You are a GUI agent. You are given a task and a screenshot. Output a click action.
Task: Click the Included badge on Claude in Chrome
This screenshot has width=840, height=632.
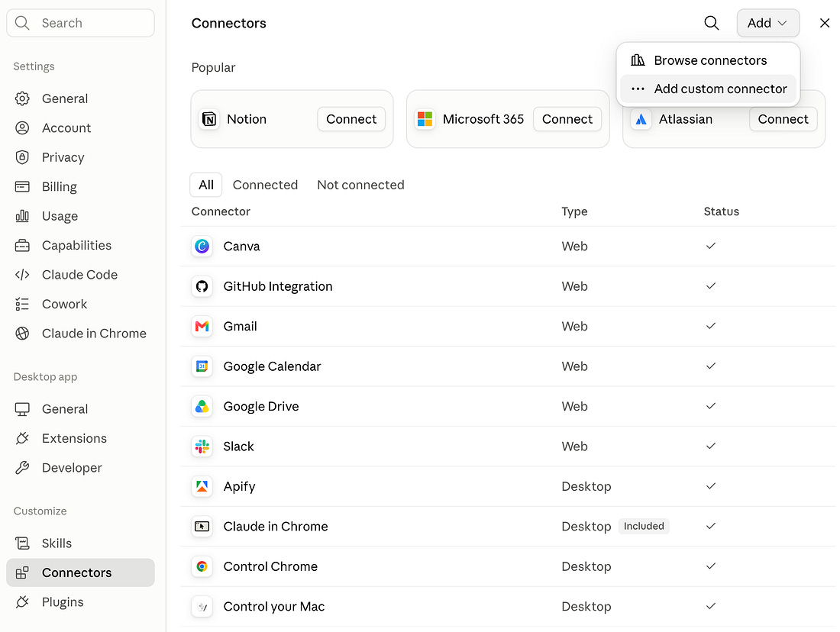[x=644, y=526]
